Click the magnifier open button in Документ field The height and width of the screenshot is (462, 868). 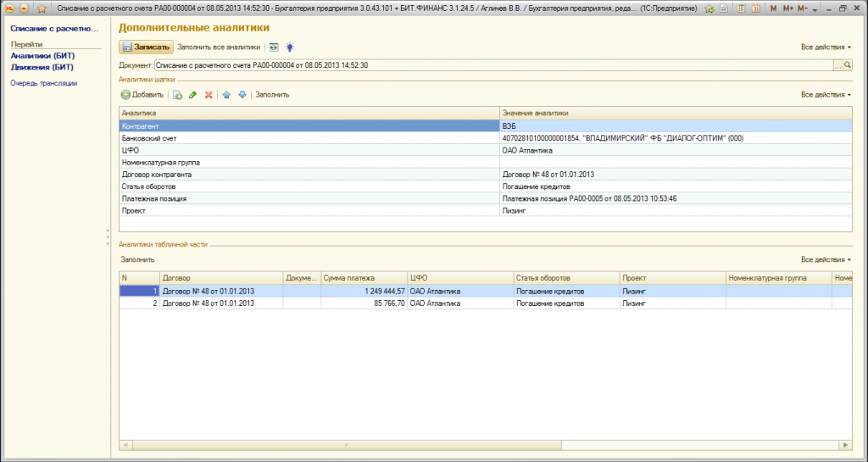[848, 66]
